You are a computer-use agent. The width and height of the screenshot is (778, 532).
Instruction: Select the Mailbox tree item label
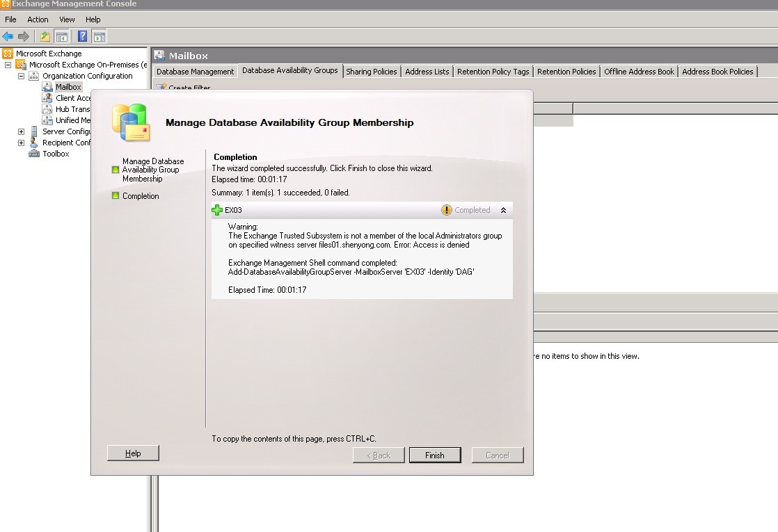click(x=68, y=87)
